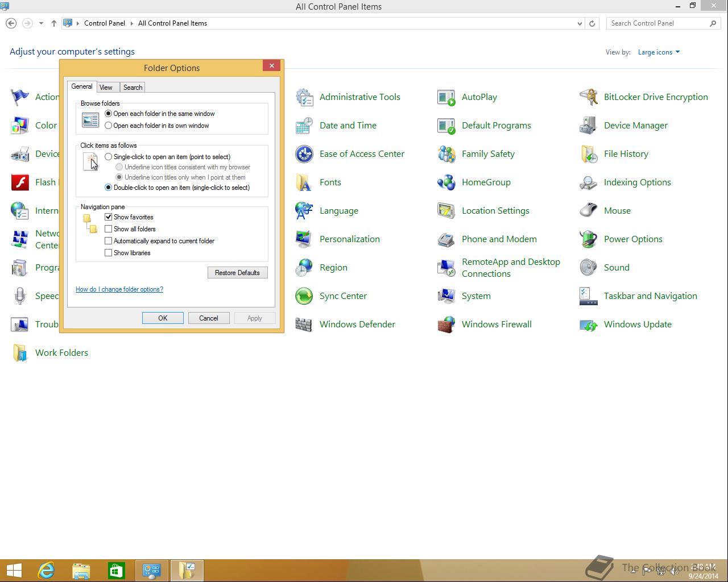Open Windows Update icon

(588, 325)
